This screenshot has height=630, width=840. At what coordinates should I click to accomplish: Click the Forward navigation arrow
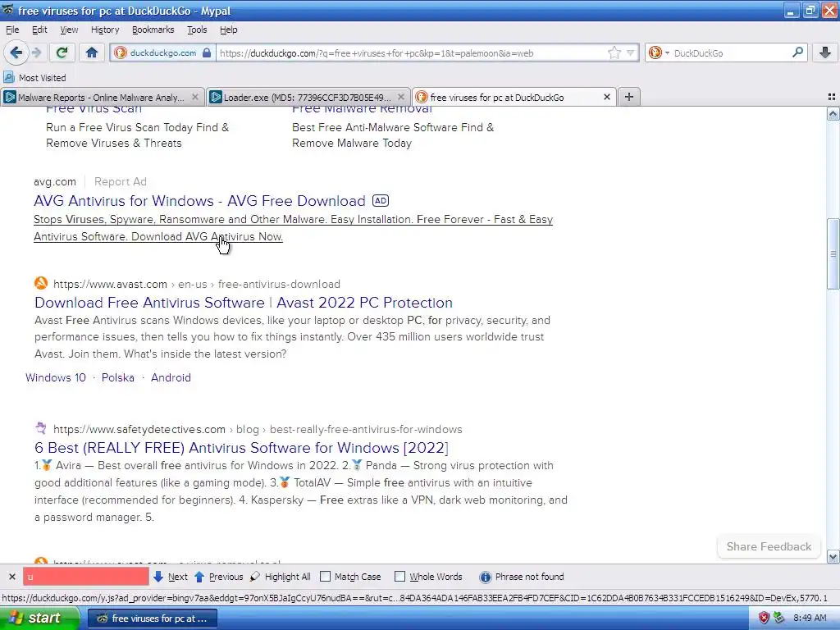click(37, 52)
